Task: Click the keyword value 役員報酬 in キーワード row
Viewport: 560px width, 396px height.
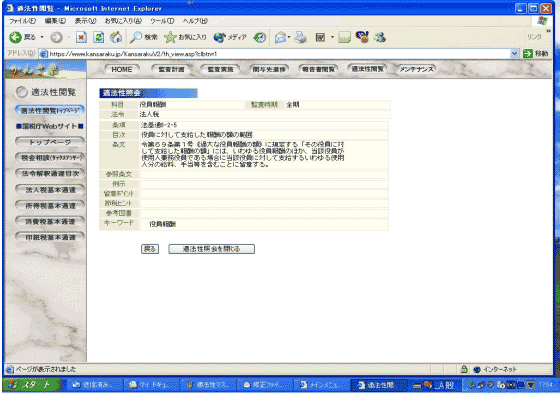Action: tap(162, 224)
